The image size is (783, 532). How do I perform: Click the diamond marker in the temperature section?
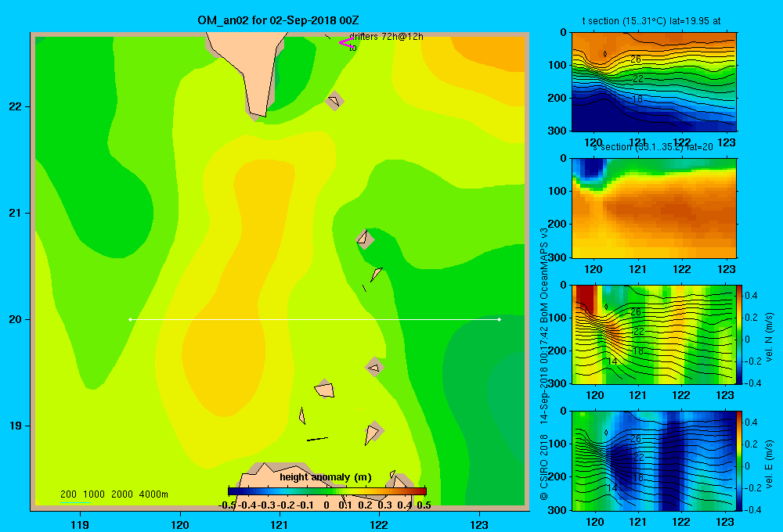tap(605, 54)
